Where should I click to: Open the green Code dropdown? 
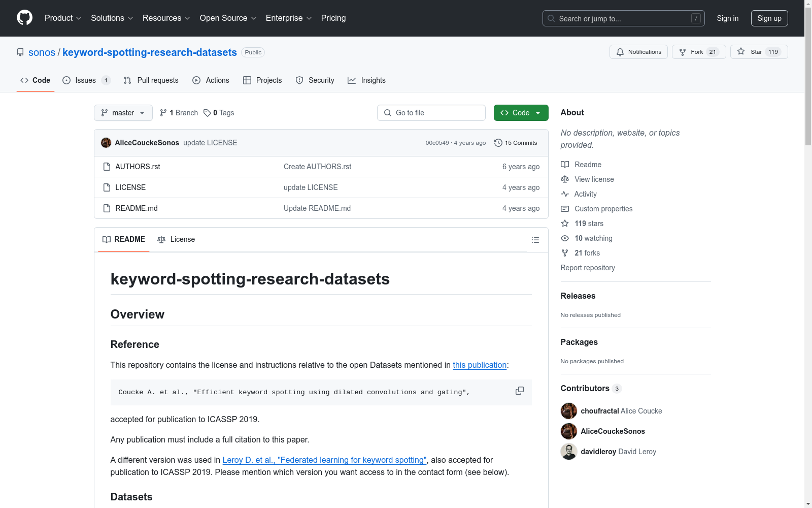(x=521, y=113)
